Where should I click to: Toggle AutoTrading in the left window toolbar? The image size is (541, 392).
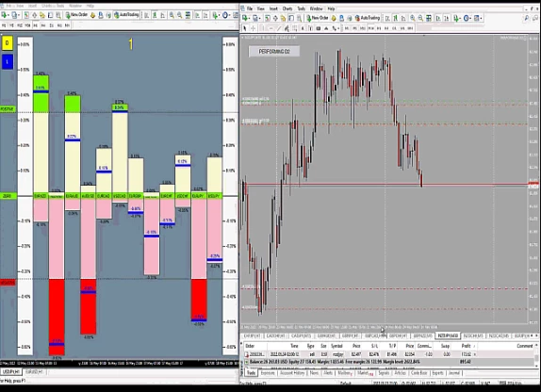(126, 15)
